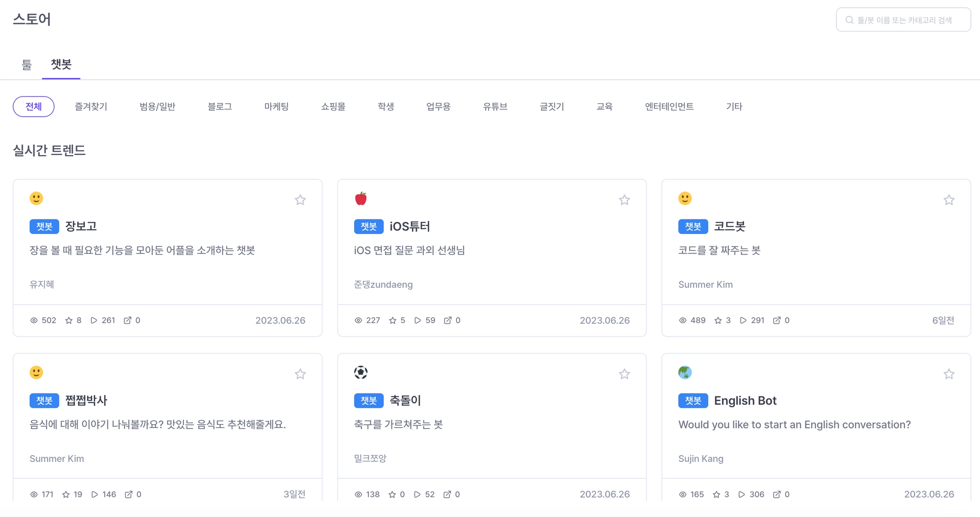Toggle favorite star on the iOS튜터 card
This screenshot has height=517, width=980.
pyautogui.click(x=624, y=200)
